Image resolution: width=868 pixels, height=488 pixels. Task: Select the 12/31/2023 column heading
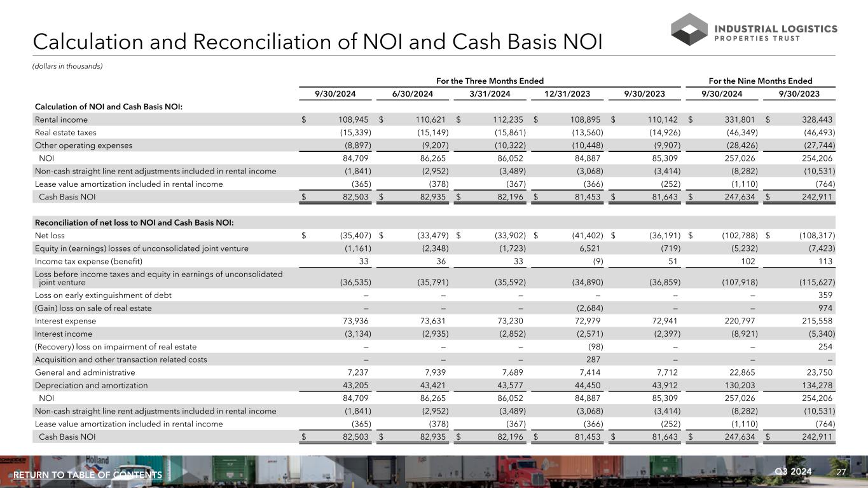click(567, 94)
